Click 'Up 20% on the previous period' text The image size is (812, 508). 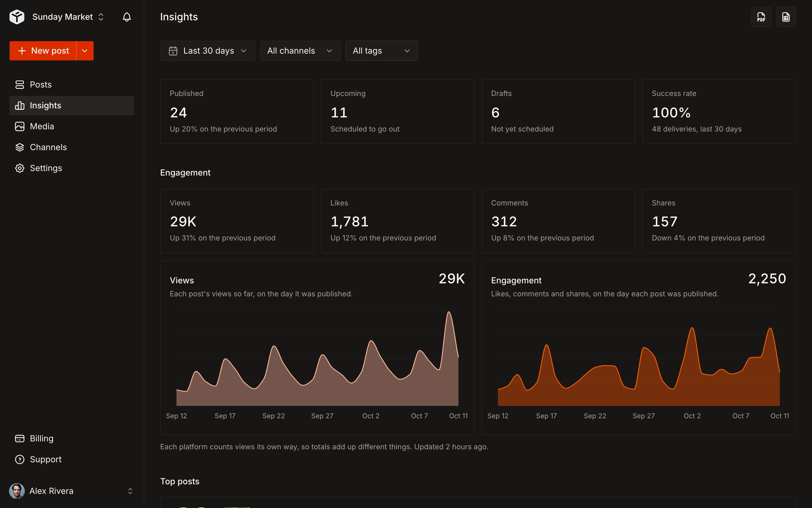click(223, 129)
